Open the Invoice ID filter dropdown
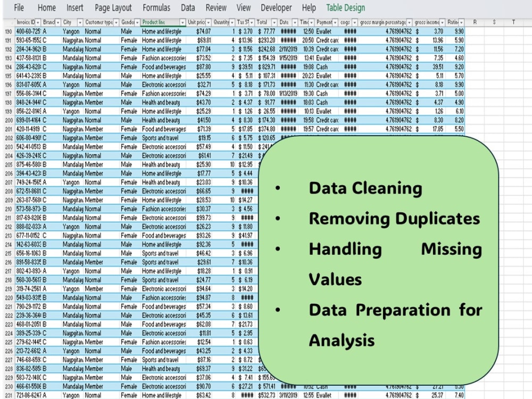Screen dimensions: 532x399 pyautogui.click(x=38, y=22)
